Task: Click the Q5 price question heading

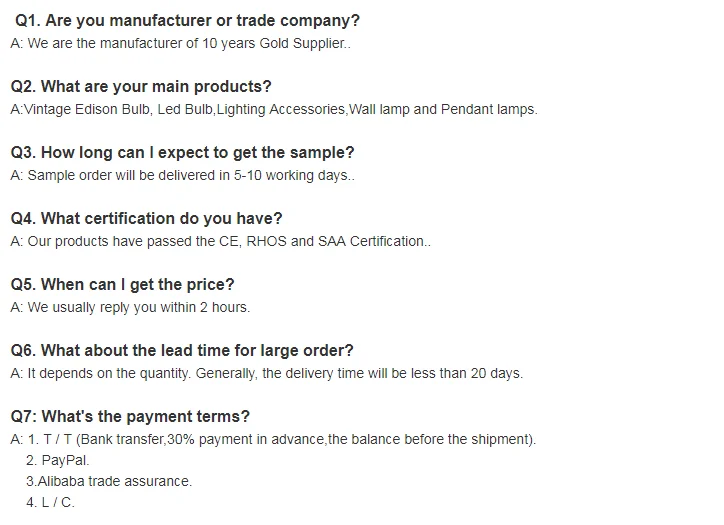Action: click(122, 285)
